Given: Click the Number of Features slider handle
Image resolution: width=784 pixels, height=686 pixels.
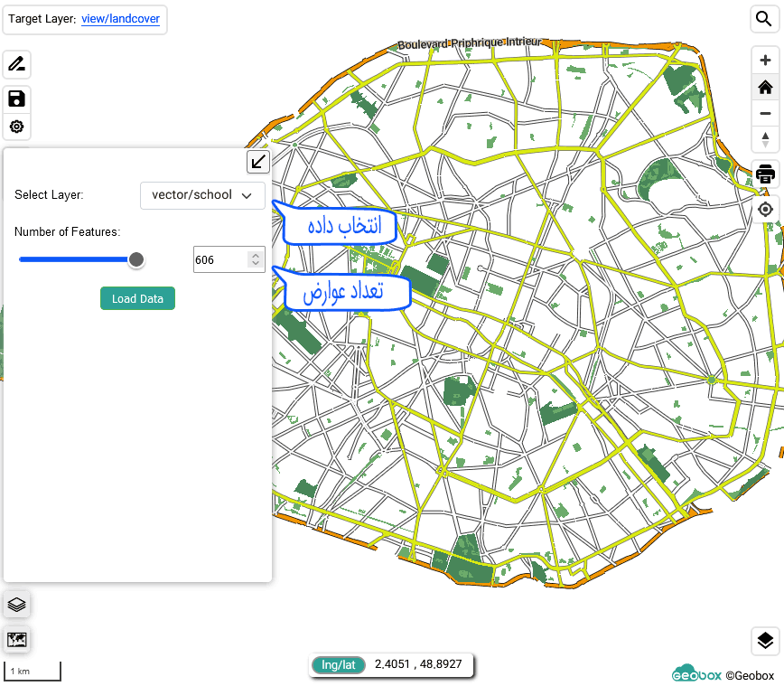Looking at the screenshot, I should (x=136, y=260).
